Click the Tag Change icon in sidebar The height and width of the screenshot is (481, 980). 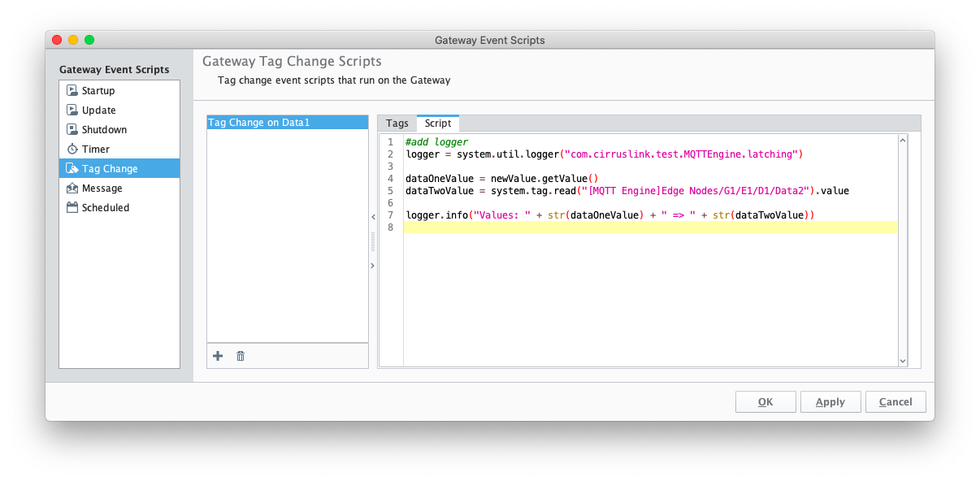tap(72, 168)
